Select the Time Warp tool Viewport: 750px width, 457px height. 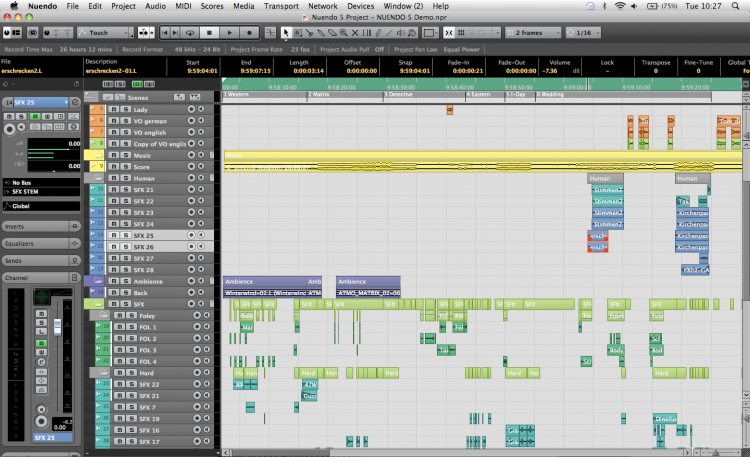coord(366,33)
